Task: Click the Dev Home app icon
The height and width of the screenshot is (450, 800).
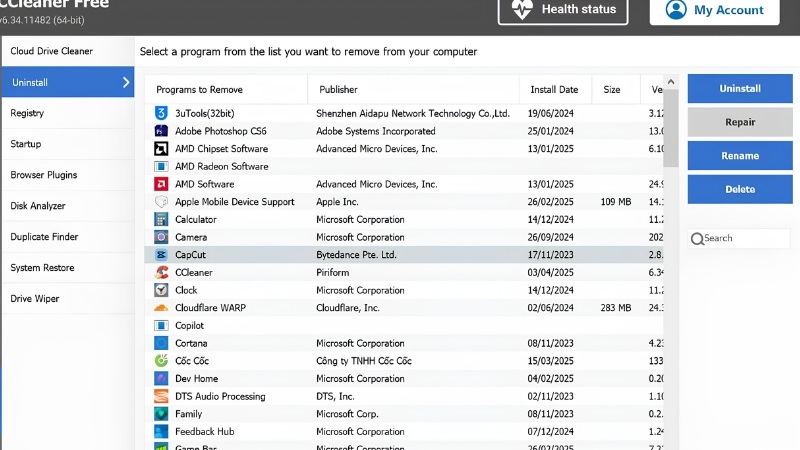Action: click(161, 379)
